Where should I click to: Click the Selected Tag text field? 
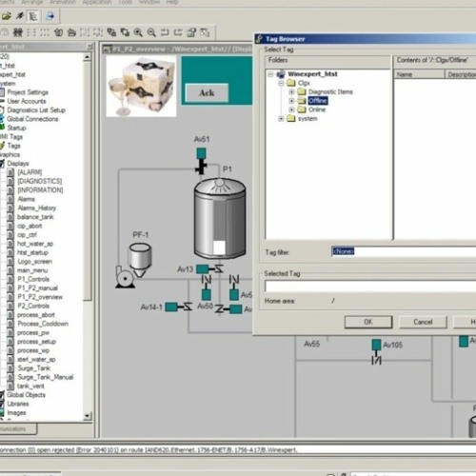point(370,287)
